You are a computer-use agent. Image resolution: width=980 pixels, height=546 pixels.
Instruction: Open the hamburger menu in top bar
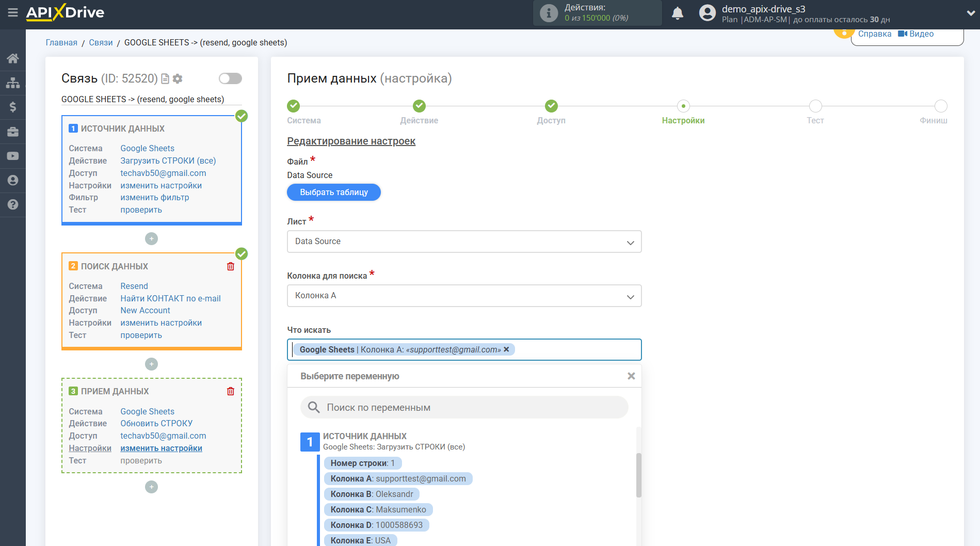click(x=13, y=12)
